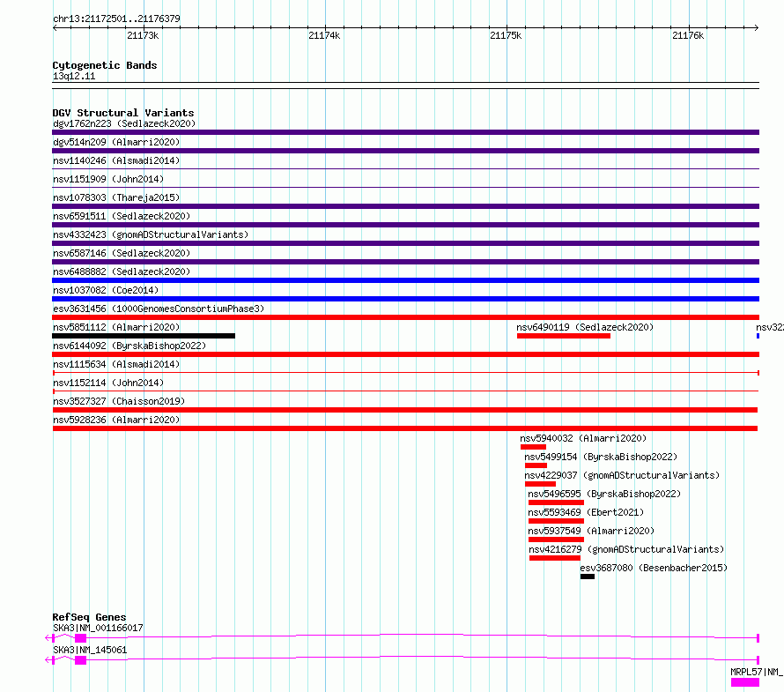Open nsv5496595 (ByrskaBishop2022) variant
784x692 pixels.
coord(604,494)
